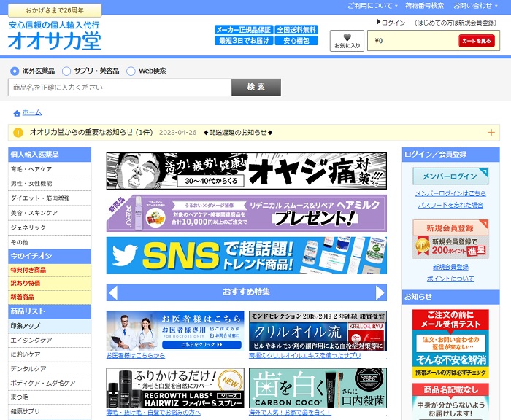Image resolution: width=511 pixels, height=420 pixels.
Task: Open ボディケア・ムダ毛ケア in the product list
Action: tap(50, 384)
